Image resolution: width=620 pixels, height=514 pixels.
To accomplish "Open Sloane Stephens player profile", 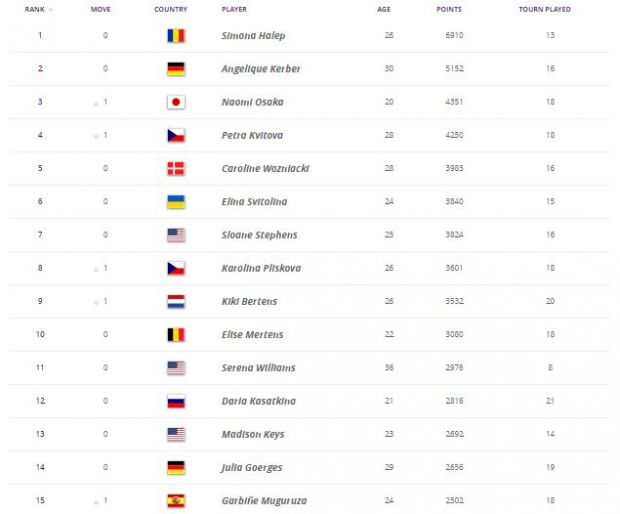I will [x=259, y=235].
